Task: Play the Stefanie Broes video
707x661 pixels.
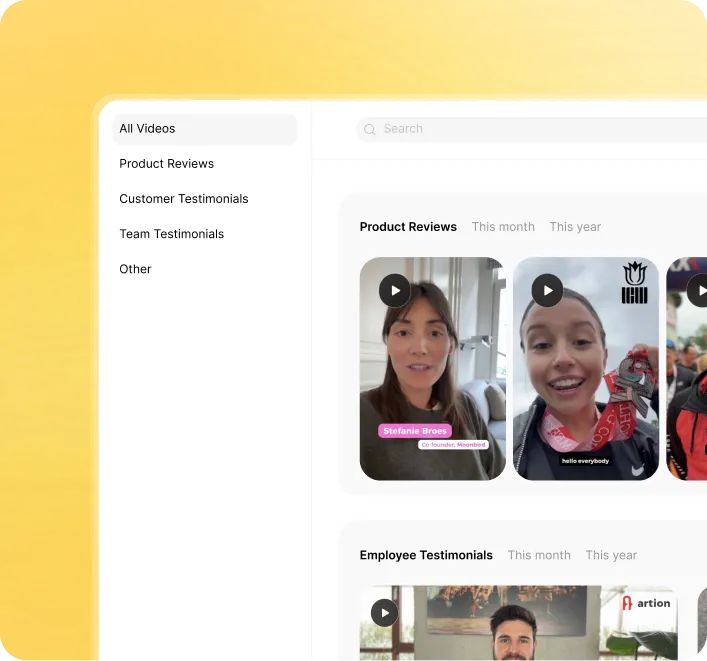Action: [395, 290]
